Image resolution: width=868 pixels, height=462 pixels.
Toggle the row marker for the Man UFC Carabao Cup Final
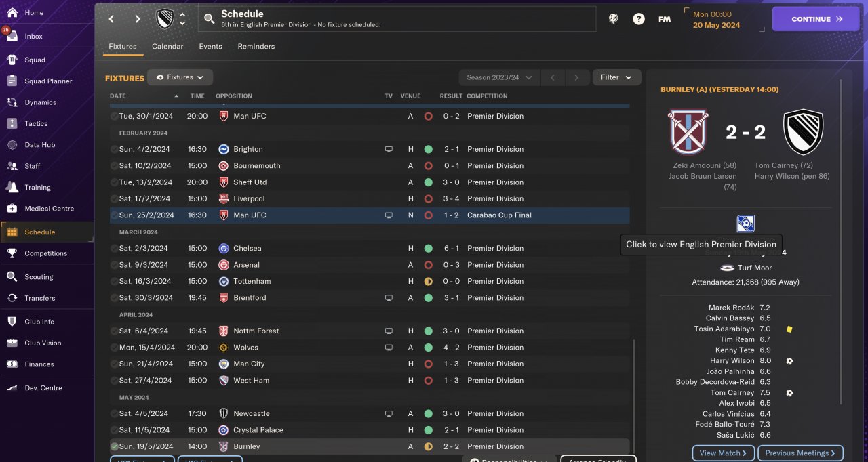[x=114, y=215]
